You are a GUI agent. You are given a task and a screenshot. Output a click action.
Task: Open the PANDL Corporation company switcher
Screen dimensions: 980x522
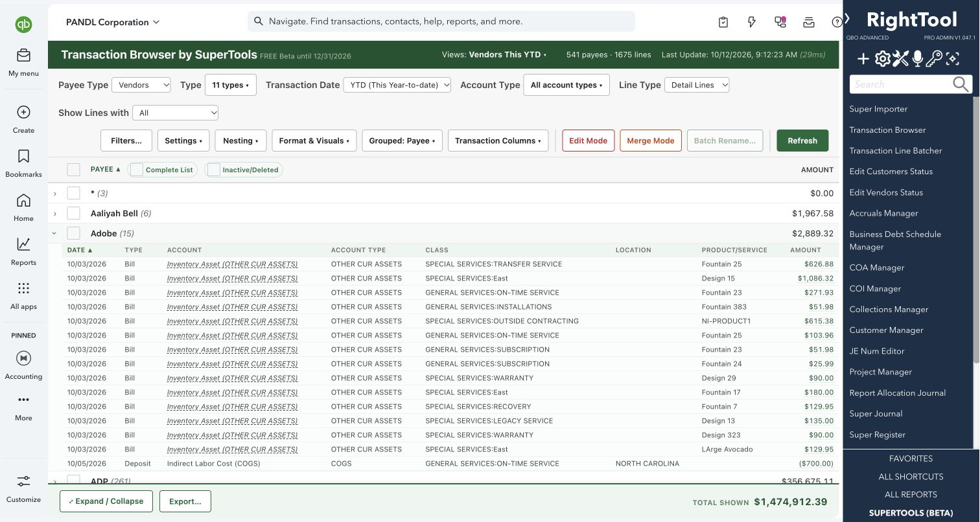pyautogui.click(x=113, y=22)
